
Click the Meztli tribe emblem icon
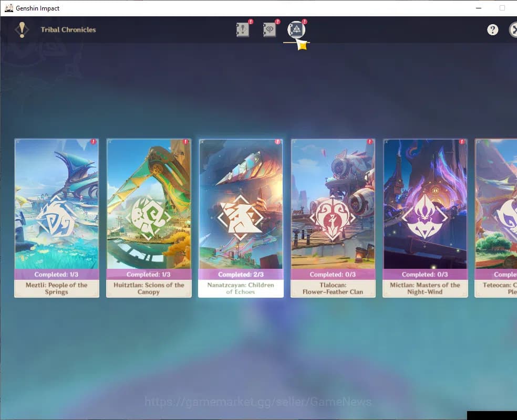tap(56, 217)
